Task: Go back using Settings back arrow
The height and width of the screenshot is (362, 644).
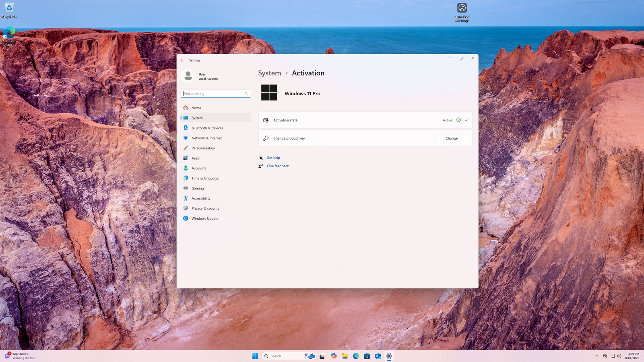Action: click(183, 60)
